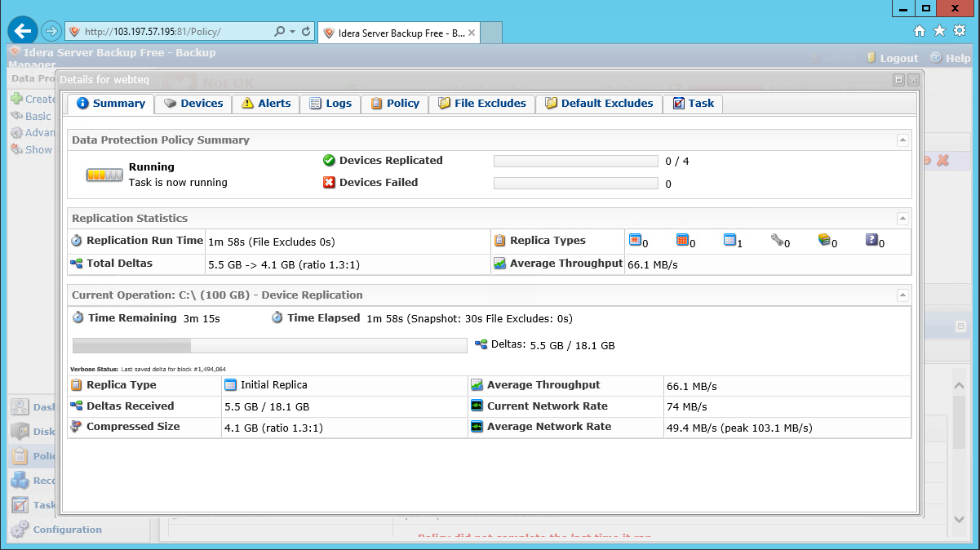Click the Deltas replication progress bar
Viewport: 980px width, 550px height.
(x=269, y=346)
